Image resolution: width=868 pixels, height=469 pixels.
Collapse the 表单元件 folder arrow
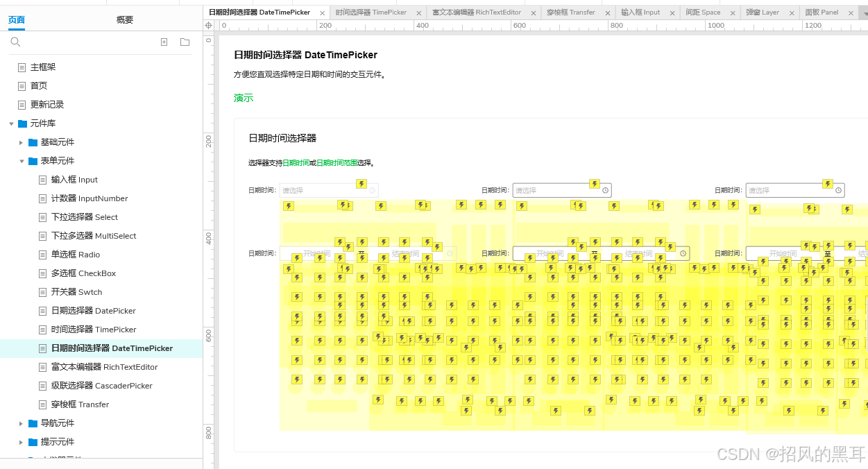(x=22, y=161)
